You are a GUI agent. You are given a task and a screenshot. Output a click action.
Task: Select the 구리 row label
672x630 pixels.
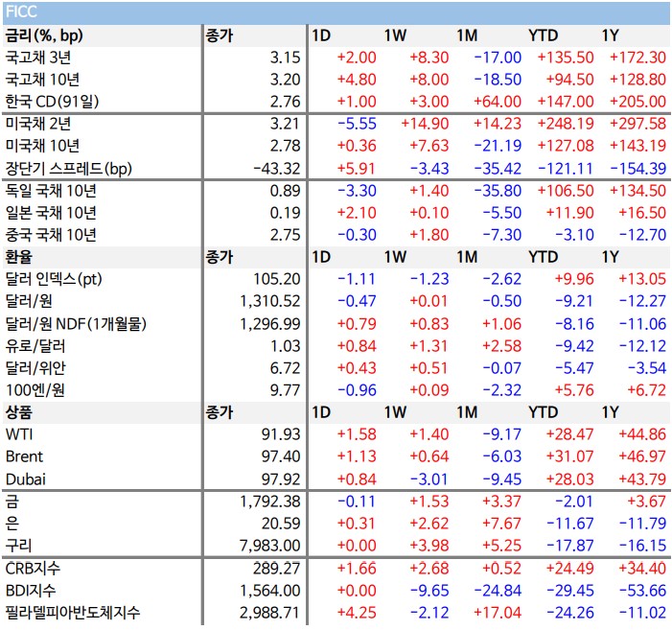coord(18,546)
